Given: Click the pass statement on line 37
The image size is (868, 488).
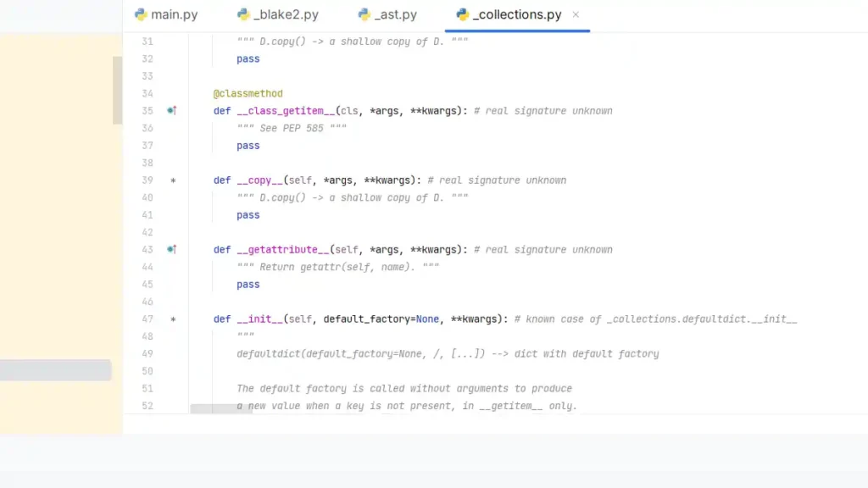Looking at the screenshot, I should [248, 146].
